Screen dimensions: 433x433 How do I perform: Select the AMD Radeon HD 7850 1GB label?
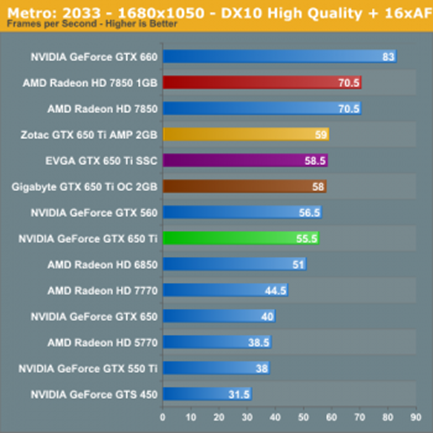coord(90,83)
